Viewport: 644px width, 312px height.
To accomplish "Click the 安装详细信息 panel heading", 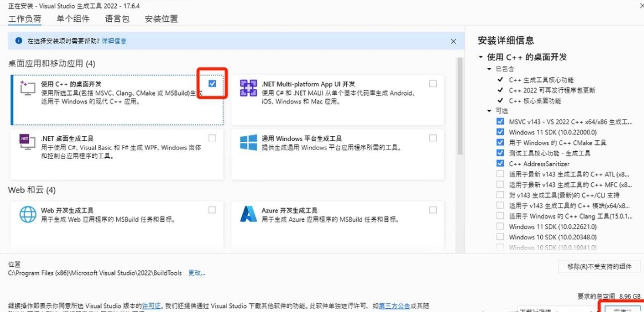I will tap(506, 40).
